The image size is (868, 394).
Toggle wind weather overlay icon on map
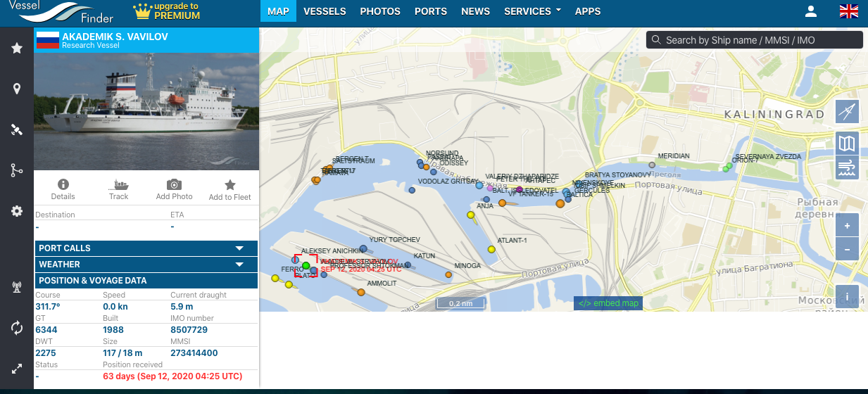[x=847, y=167]
